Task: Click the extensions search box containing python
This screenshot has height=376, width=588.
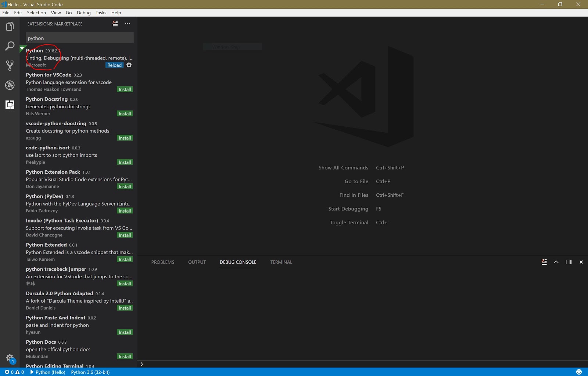Action: pyautogui.click(x=80, y=38)
